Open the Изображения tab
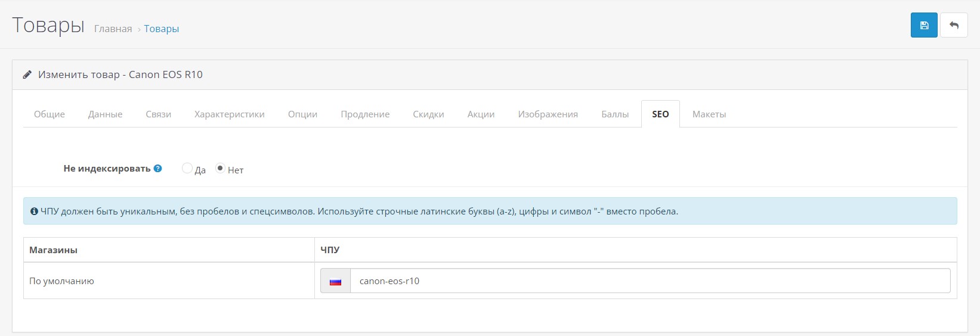This screenshot has height=336, width=980. coord(548,114)
